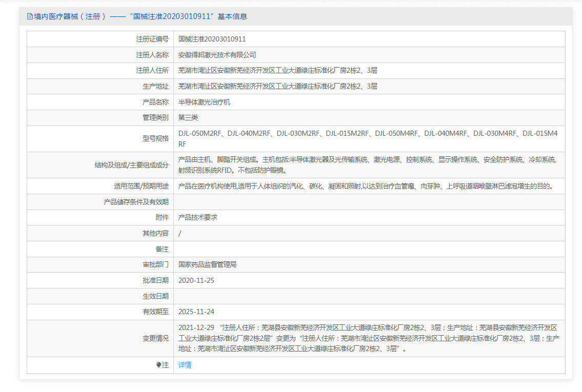Screen dimensions: 582x392
Task: Click the 注册证编号 row label
Action: 152,39
